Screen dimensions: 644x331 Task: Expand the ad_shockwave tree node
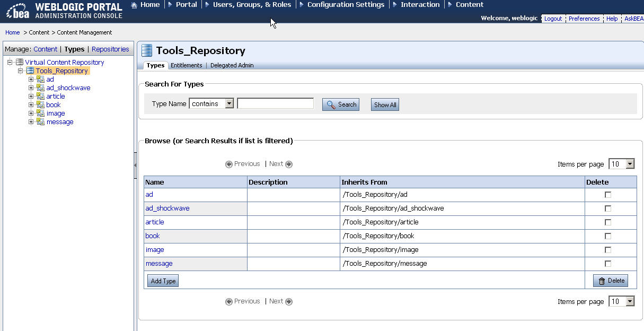coord(31,88)
